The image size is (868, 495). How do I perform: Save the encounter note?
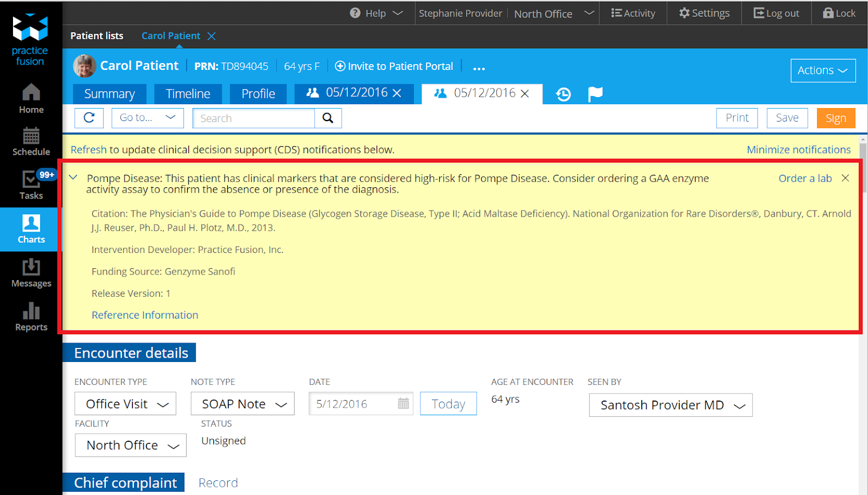[x=787, y=118]
